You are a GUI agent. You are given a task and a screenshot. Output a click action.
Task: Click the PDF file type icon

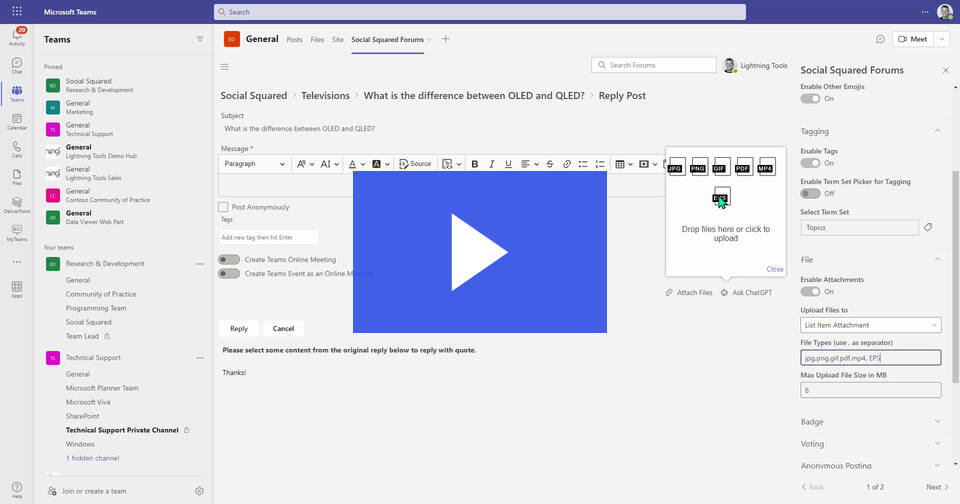pyautogui.click(x=743, y=167)
